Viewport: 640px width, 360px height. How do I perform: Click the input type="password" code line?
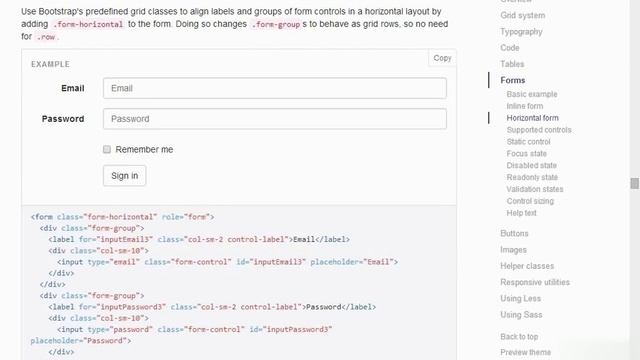click(195, 329)
